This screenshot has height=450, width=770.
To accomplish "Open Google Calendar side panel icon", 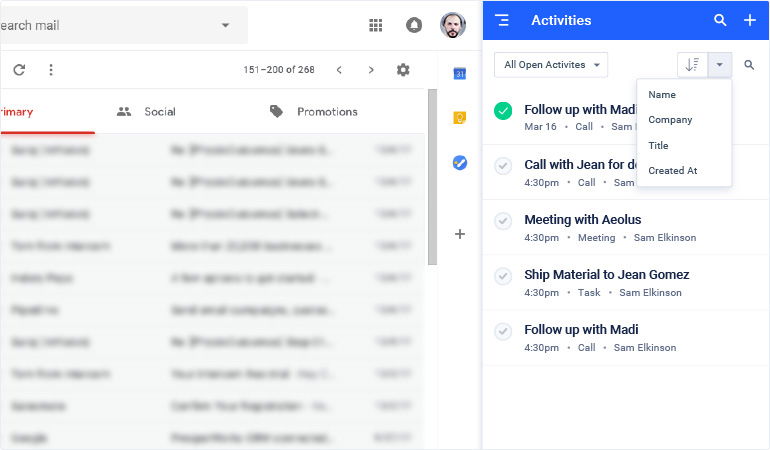I will point(460,74).
